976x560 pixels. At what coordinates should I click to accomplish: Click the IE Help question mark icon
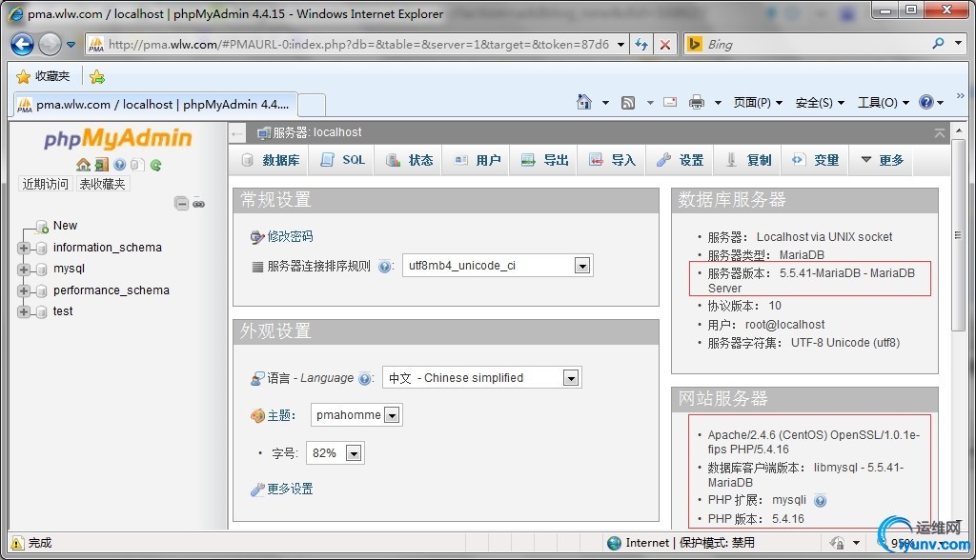[926, 102]
